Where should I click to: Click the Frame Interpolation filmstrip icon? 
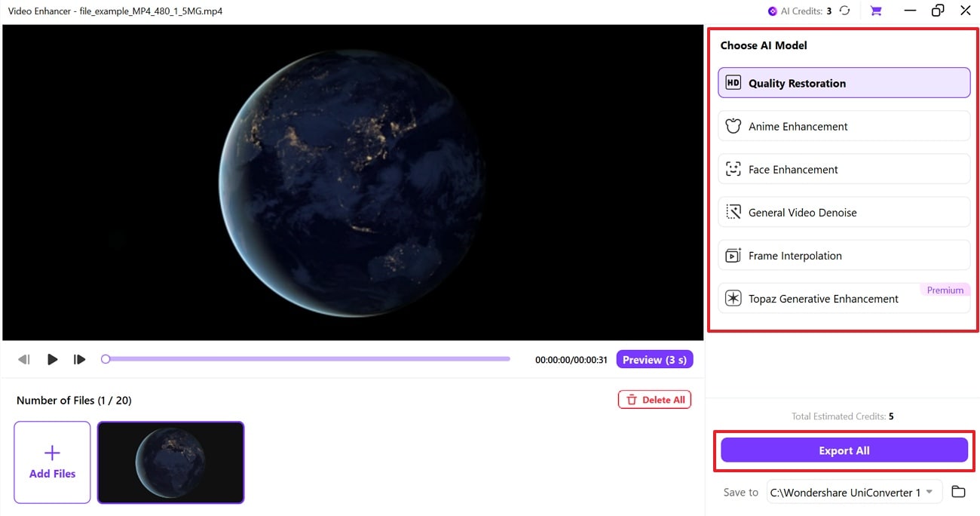pos(732,255)
